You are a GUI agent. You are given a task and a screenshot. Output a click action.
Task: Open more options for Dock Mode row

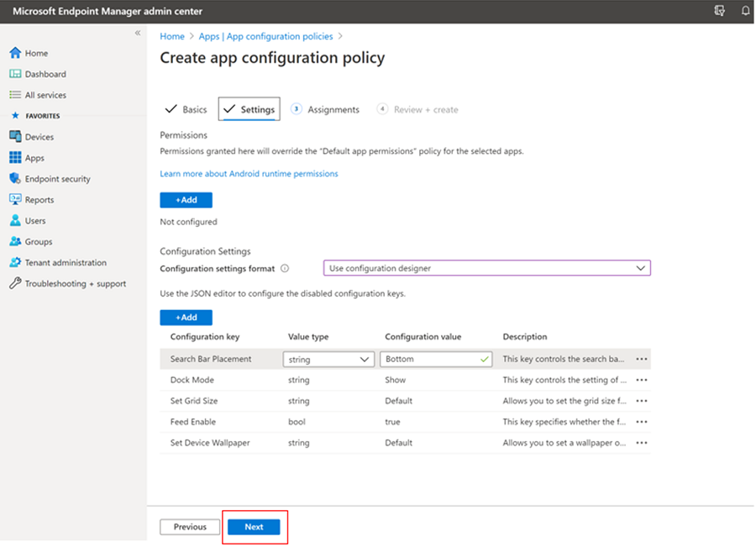pos(641,380)
